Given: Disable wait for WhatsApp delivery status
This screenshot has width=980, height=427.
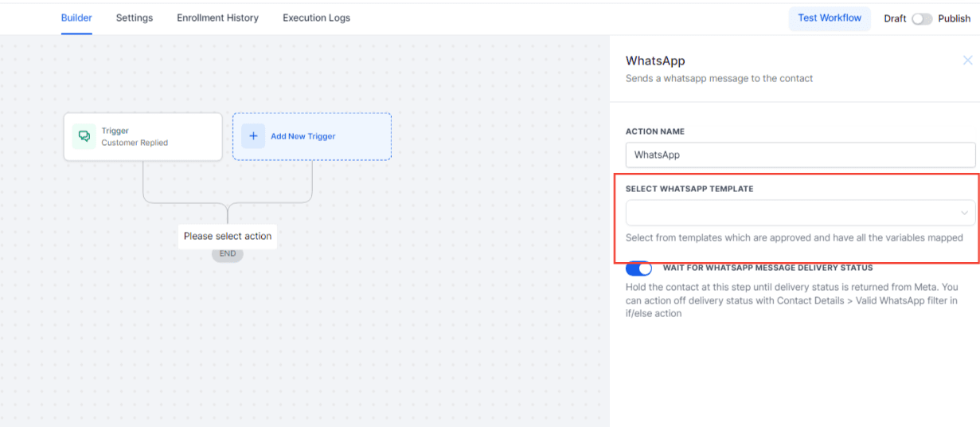Looking at the screenshot, I should [x=638, y=268].
